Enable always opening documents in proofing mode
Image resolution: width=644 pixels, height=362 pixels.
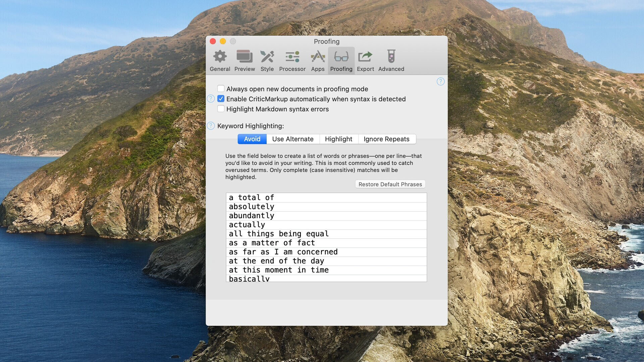pos(221,88)
